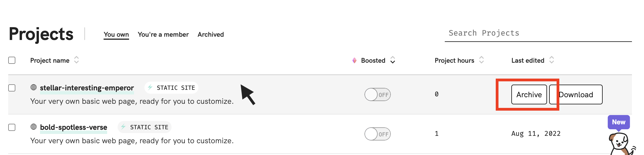644x155 pixels.
Task: Open the Archived projects tab
Action: click(210, 35)
